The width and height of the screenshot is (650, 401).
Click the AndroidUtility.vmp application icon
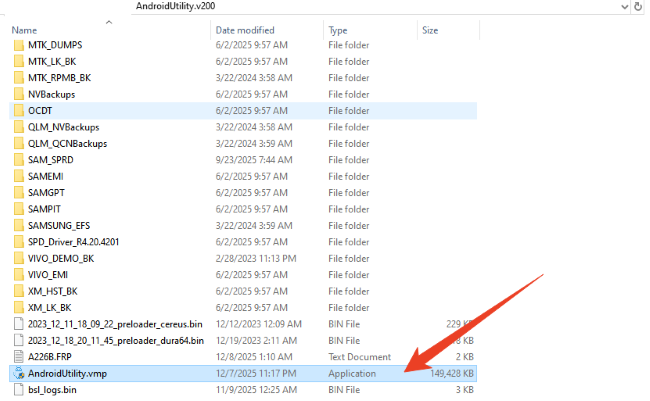tap(19, 373)
